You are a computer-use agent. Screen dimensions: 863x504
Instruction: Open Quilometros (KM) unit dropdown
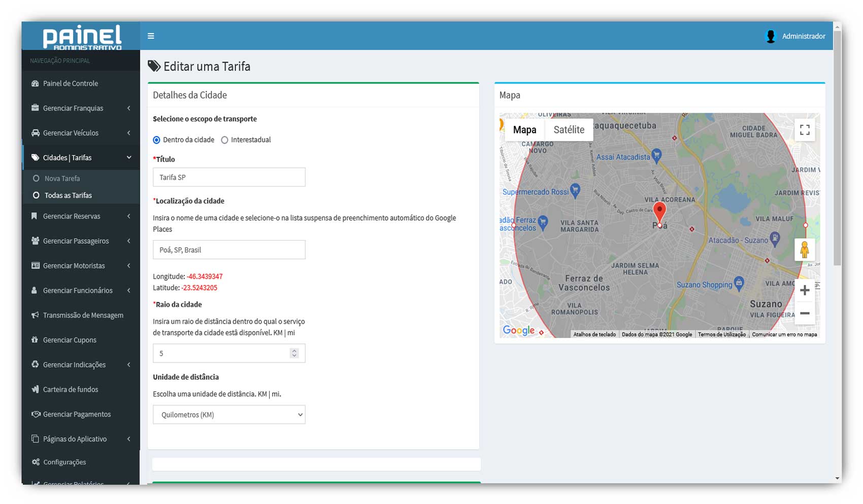229,415
